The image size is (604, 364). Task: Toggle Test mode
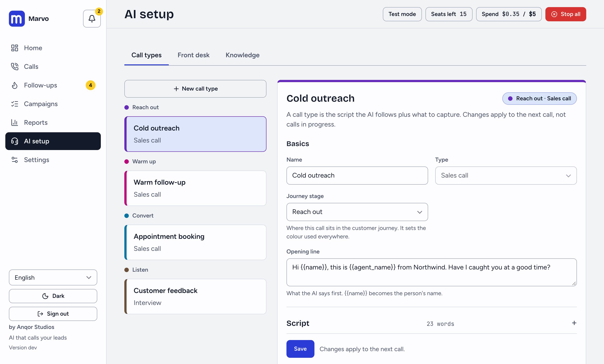(x=402, y=14)
